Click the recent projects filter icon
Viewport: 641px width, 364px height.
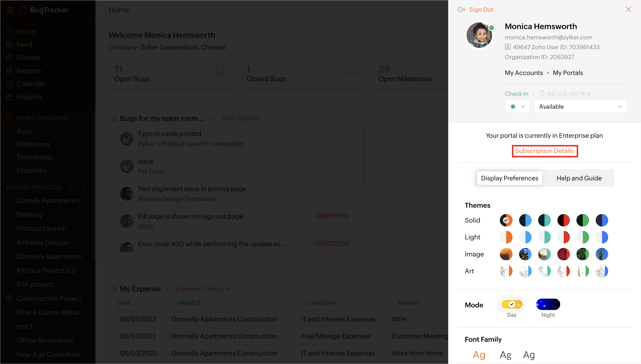71,187
